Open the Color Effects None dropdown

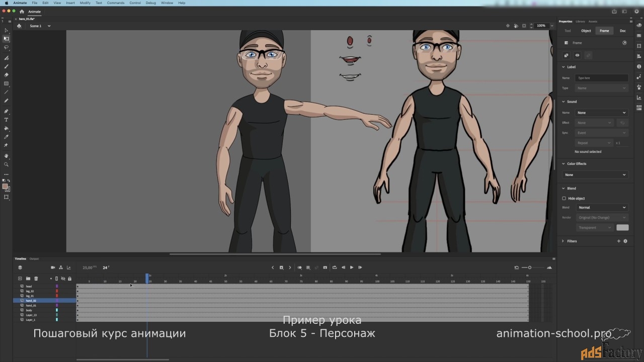point(595,175)
